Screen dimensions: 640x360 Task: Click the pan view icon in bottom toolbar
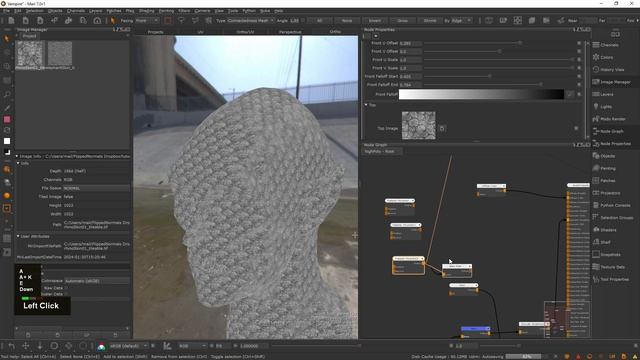click(26, 346)
